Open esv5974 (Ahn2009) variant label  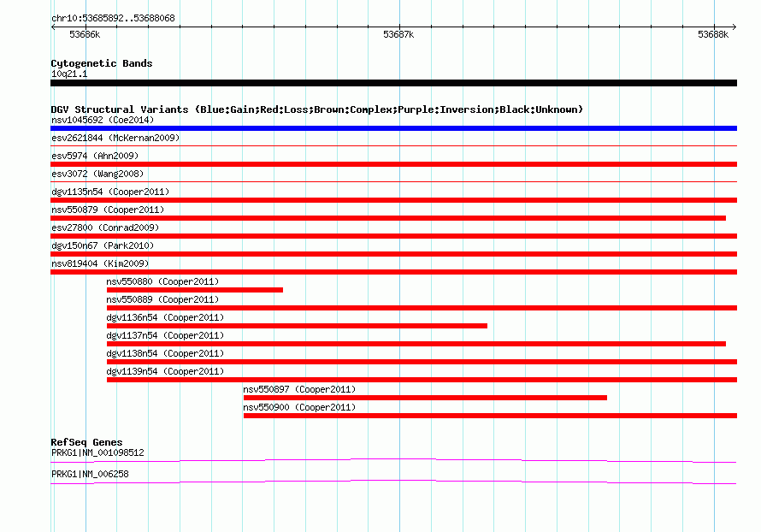95,156
